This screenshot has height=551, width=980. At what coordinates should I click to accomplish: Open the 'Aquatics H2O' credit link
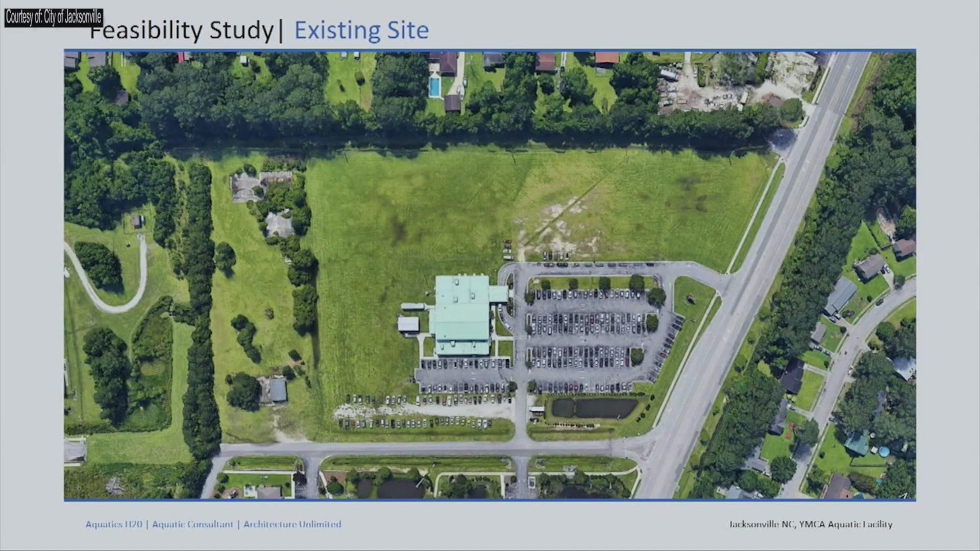tap(113, 524)
